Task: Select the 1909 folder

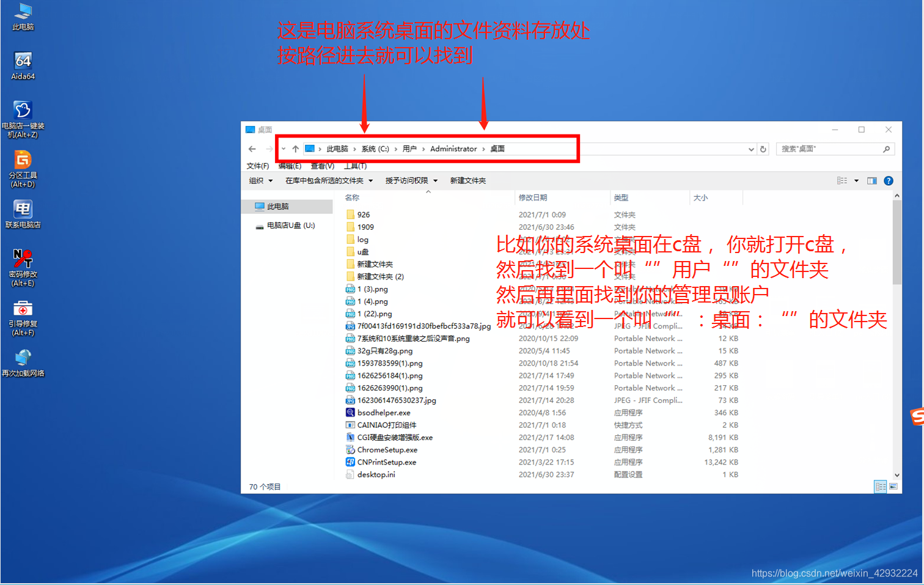Action: click(x=365, y=227)
